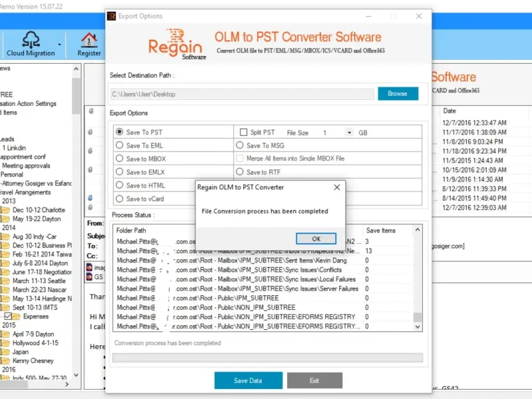Select the Aug 30 Indy -Car folder

coord(35,237)
